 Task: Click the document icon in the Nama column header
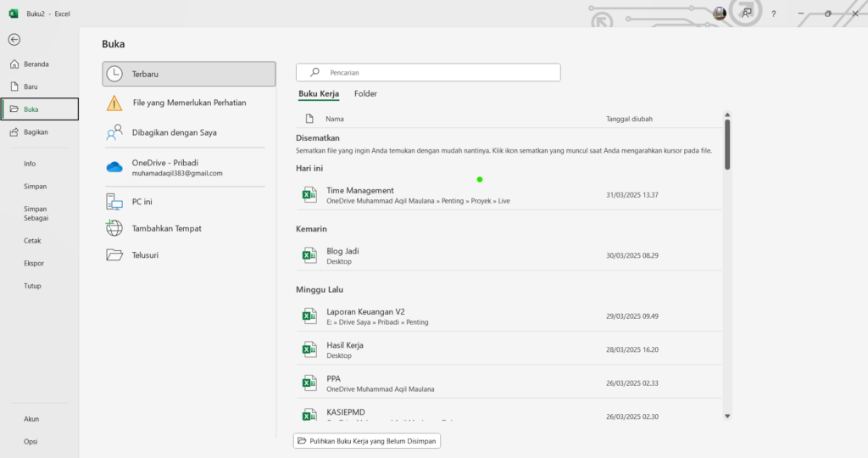pos(309,119)
